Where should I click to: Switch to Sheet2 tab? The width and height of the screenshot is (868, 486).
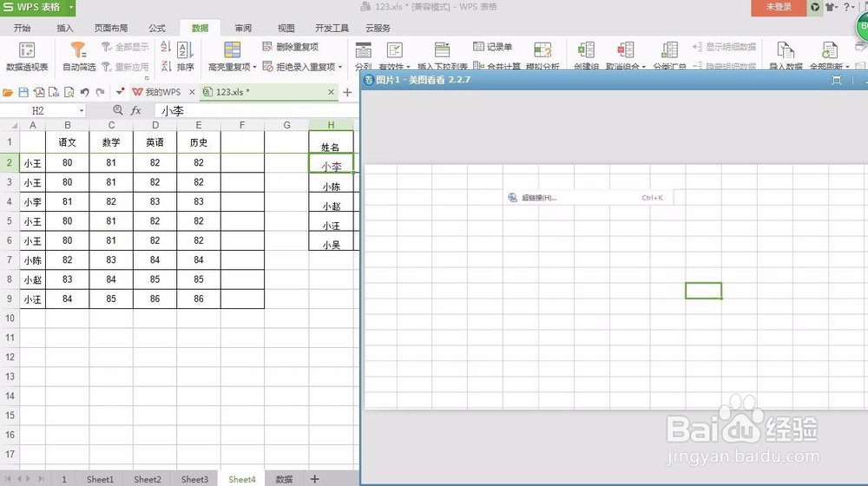pyautogui.click(x=148, y=479)
